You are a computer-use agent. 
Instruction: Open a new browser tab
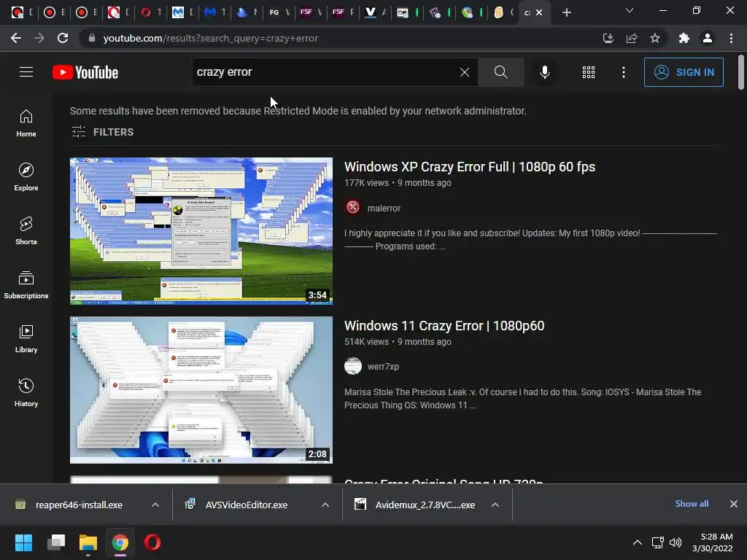566,12
